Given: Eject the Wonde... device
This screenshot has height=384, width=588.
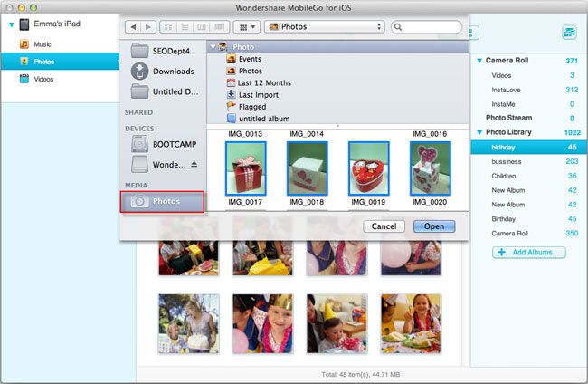Looking at the screenshot, I should tap(194, 164).
